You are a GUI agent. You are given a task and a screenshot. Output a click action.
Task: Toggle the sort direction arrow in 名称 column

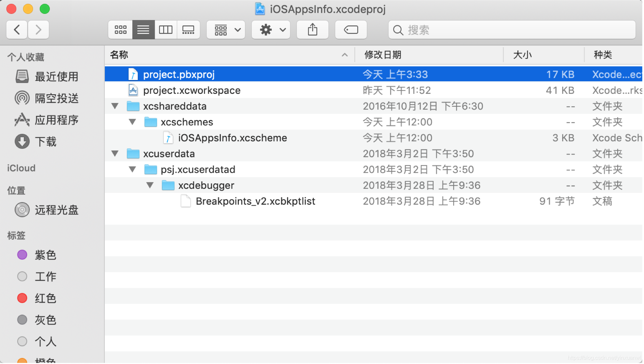click(x=345, y=55)
